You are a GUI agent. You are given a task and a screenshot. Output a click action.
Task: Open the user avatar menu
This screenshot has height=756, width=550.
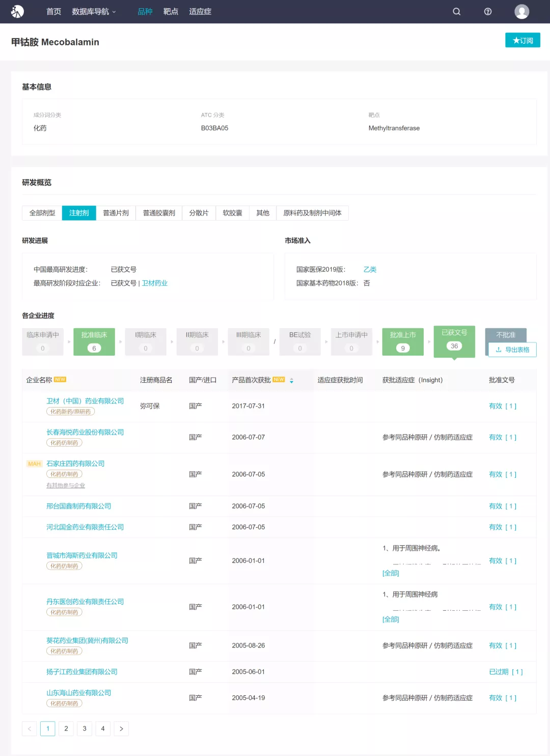pyautogui.click(x=522, y=11)
